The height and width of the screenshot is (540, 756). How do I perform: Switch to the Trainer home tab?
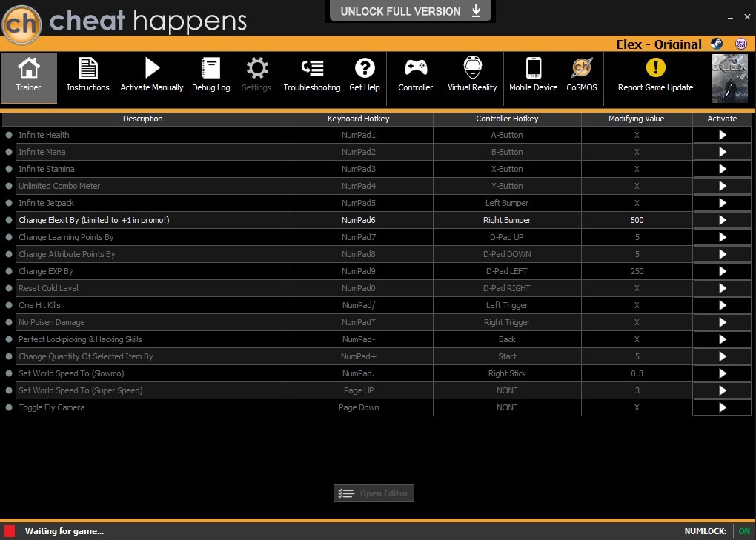click(29, 78)
